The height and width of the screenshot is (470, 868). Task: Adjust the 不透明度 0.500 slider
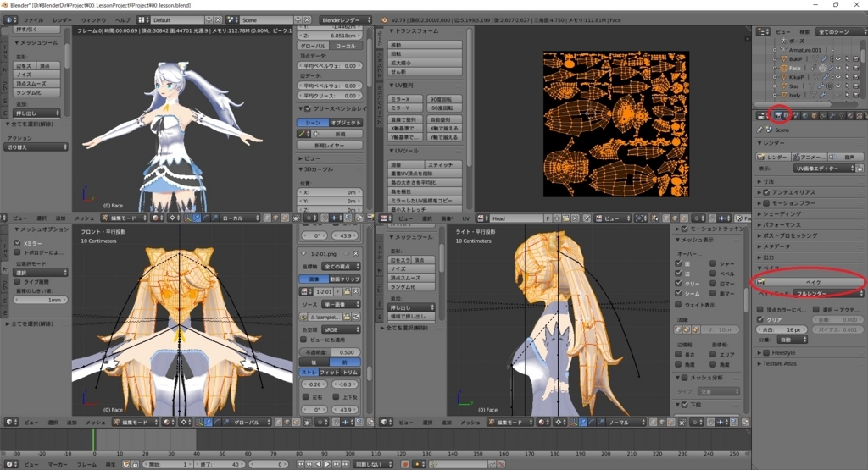pyautogui.click(x=331, y=352)
